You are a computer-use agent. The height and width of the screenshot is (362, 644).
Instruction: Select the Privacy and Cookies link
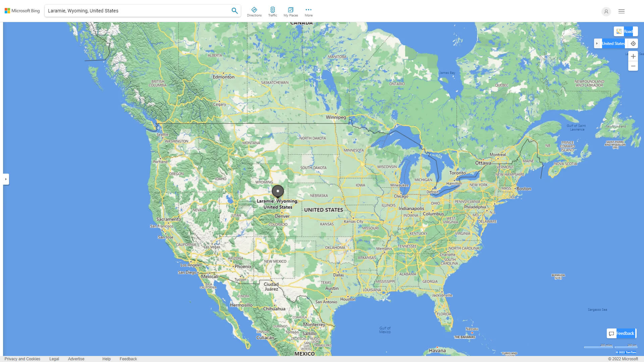click(22, 359)
